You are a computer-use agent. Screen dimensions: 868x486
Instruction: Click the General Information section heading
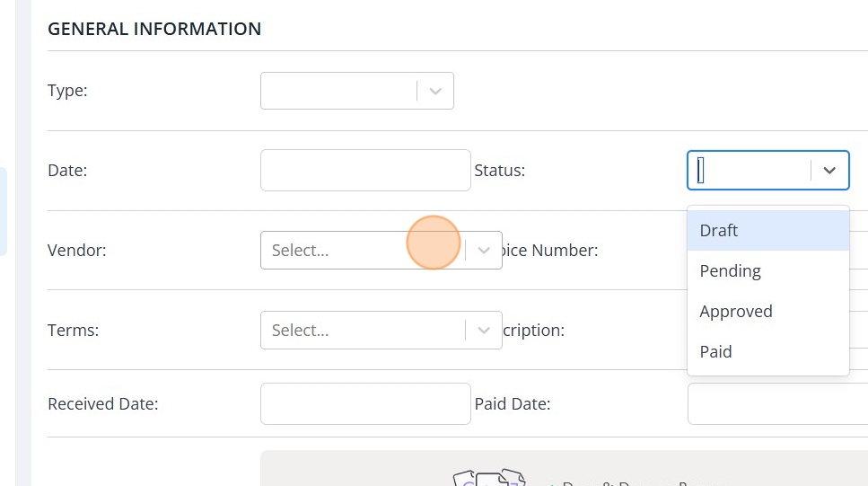pyautogui.click(x=154, y=29)
